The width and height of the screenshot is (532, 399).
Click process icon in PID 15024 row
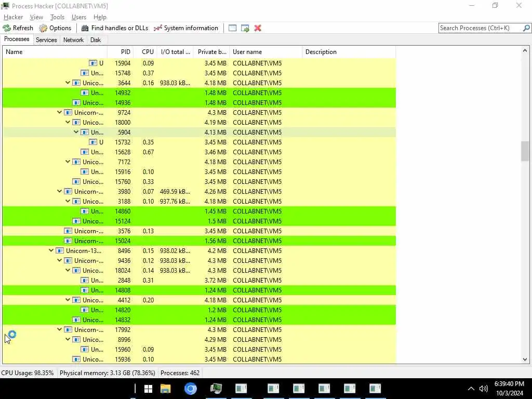(x=68, y=241)
